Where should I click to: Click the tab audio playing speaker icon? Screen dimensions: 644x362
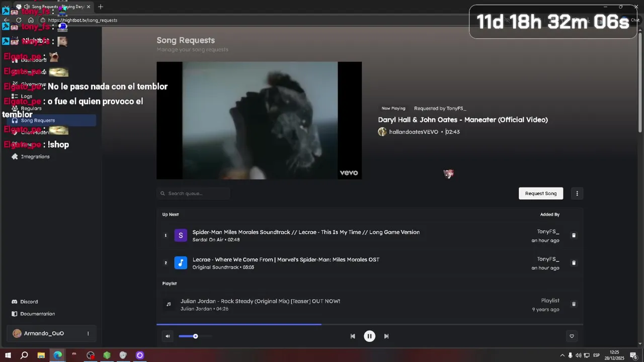[27, 7]
